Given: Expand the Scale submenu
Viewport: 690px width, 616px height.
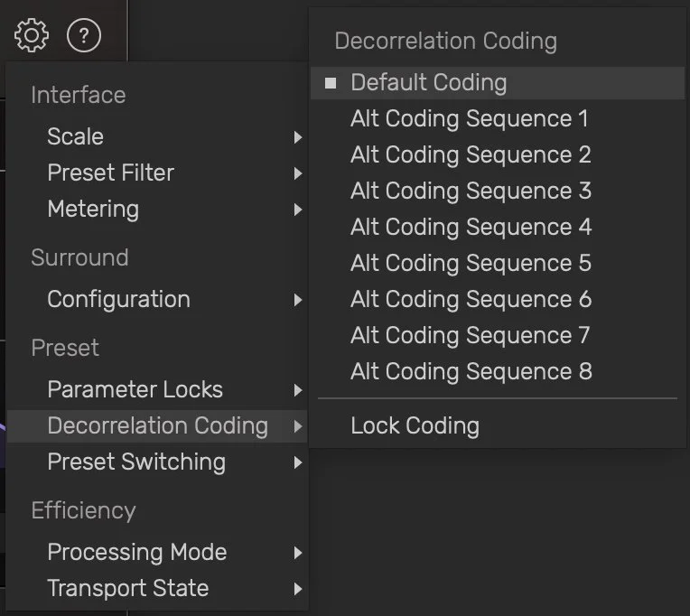Looking at the screenshot, I should pyautogui.click(x=75, y=137).
